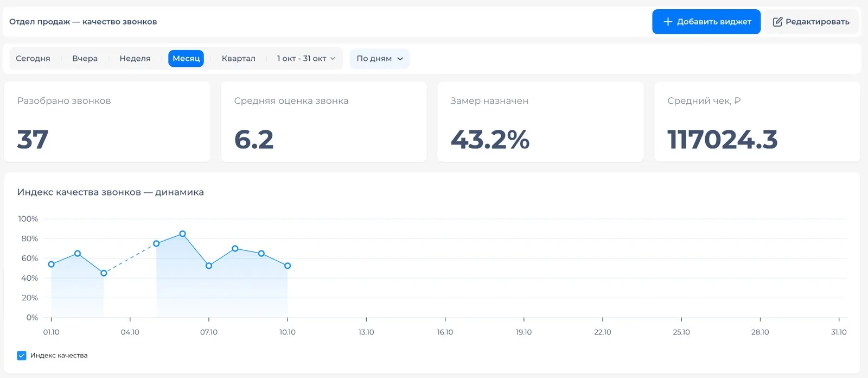Select the Месяц period tab
This screenshot has height=378, width=868.
click(186, 59)
